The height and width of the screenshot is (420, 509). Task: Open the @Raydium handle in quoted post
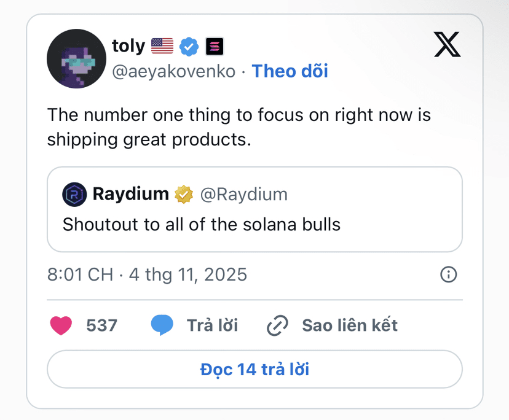click(244, 195)
